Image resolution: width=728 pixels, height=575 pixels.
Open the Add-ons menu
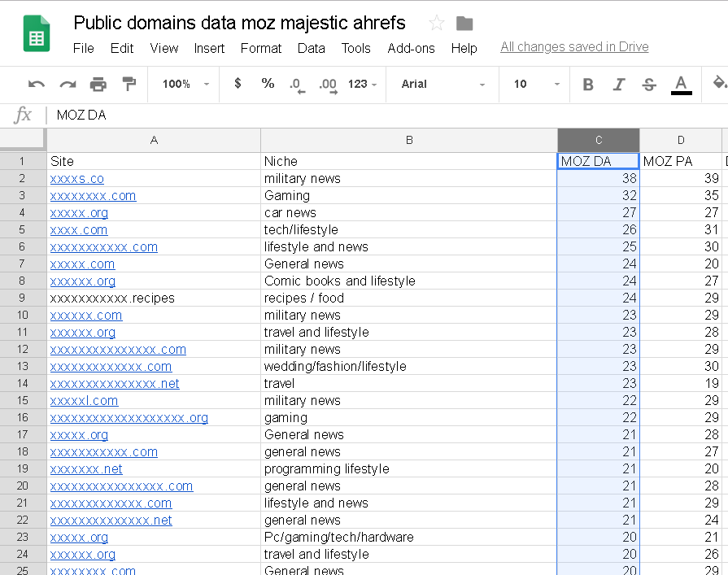click(411, 48)
